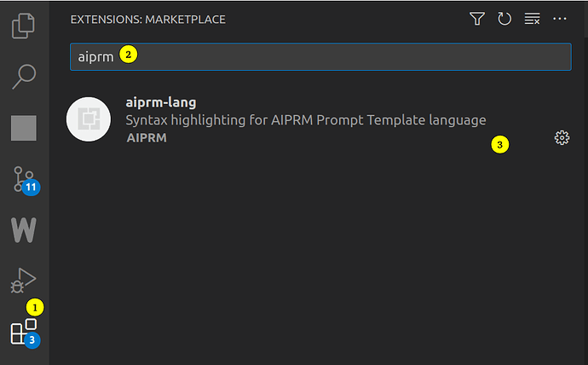Open the filter extensions dropdown
Image resolution: width=588 pixels, height=365 pixels.
[x=477, y=19]
